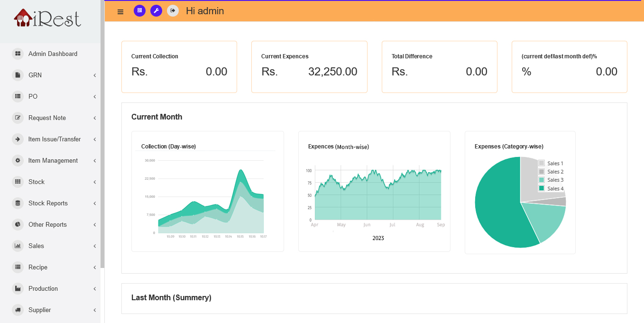The height and width of the screenshot is (323, 644).
Task: Expand the Request Note chevron arrow
Action: click(x=95, y=118)
